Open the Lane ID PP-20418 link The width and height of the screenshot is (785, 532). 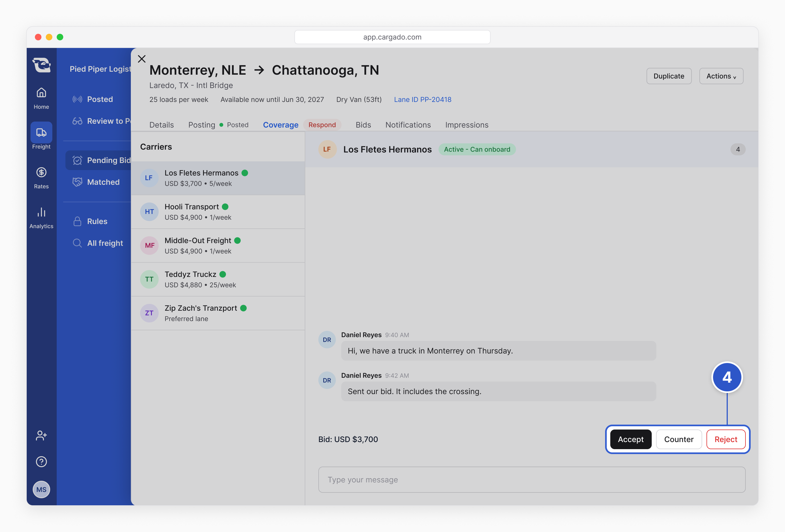click(x=422, y=100)
